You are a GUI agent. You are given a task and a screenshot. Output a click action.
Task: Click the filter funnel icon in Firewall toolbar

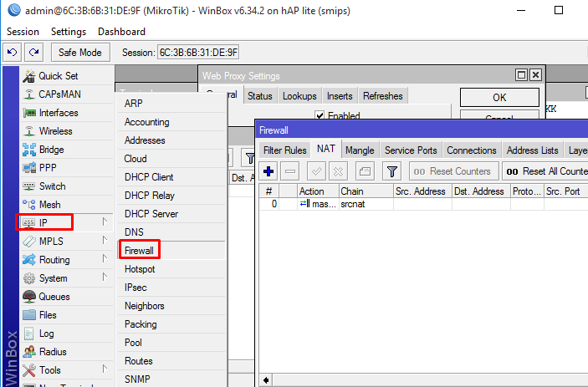click(391, 171)
